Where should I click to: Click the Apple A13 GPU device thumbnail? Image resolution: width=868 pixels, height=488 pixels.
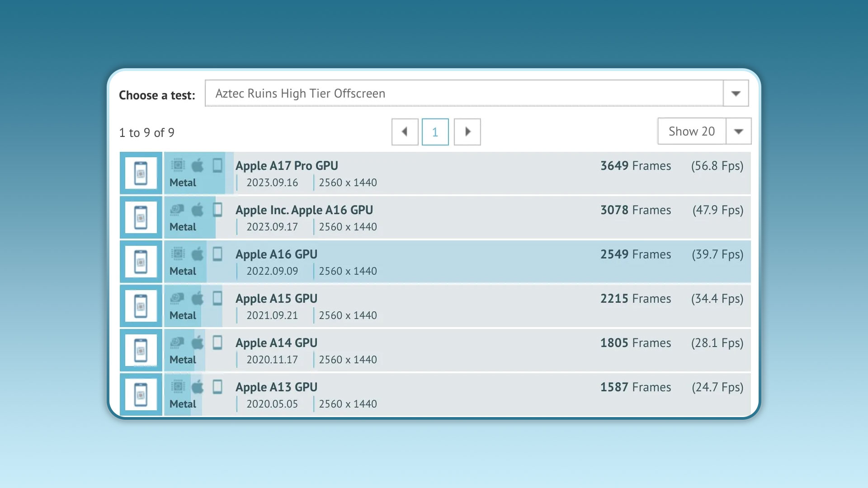[141, 394]
